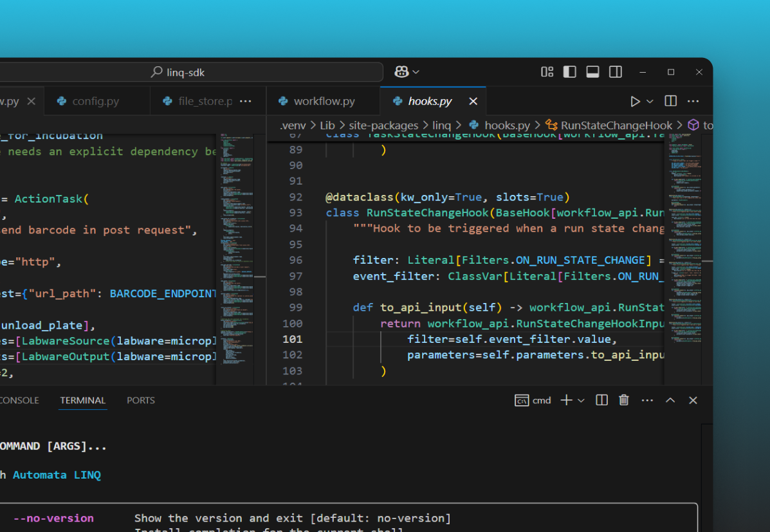
Task: Open terminal view more actions ellipsis
Action: [x=647, y=400]
